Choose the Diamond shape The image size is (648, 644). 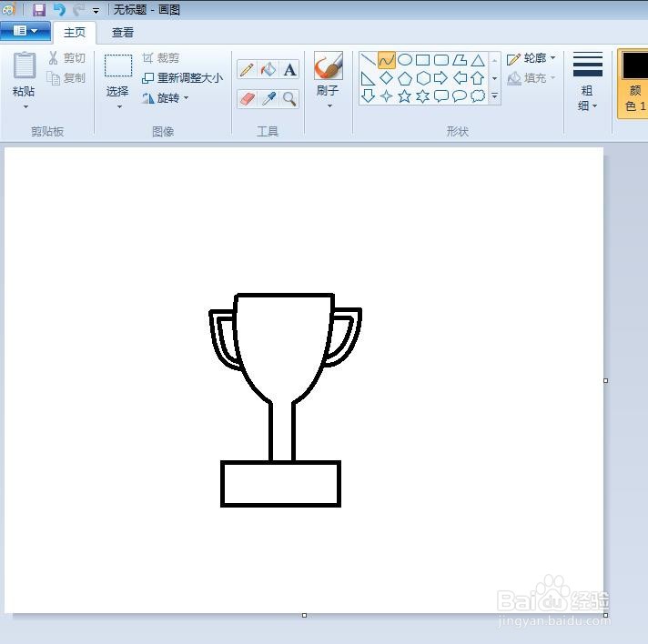[x=387, y=78]
